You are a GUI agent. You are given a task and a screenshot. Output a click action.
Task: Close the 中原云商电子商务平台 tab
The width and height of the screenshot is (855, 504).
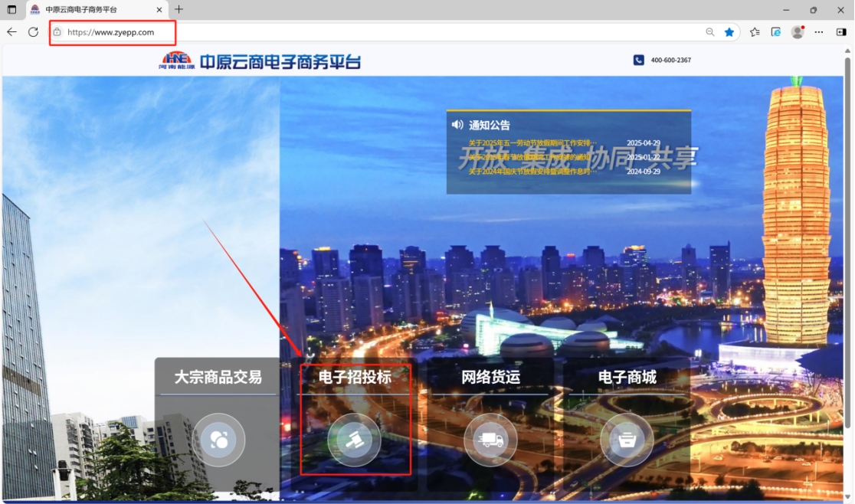click(x=159, y=10)
